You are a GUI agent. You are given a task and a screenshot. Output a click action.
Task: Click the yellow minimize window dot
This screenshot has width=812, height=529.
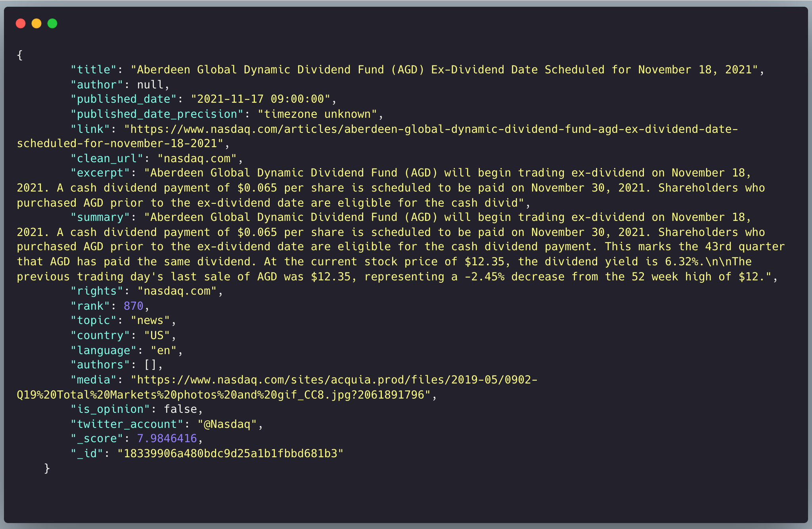coord(36,24)
